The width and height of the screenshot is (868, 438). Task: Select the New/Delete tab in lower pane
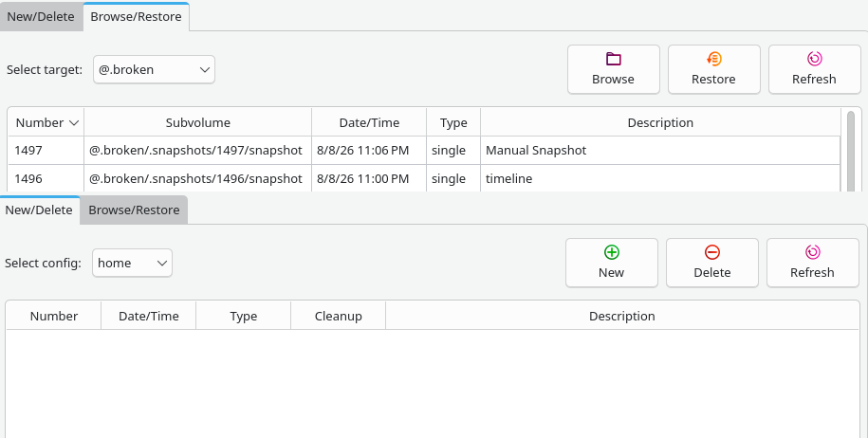click(x=39, y=210)
